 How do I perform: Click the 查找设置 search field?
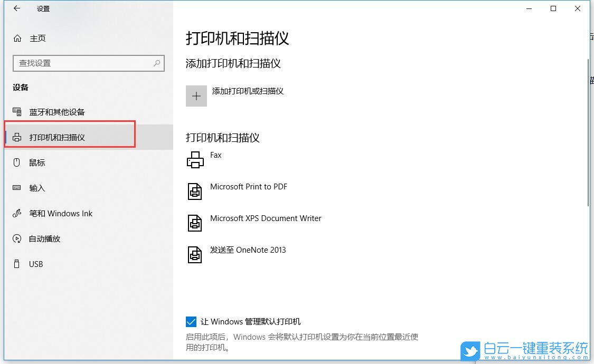(89, 63)
